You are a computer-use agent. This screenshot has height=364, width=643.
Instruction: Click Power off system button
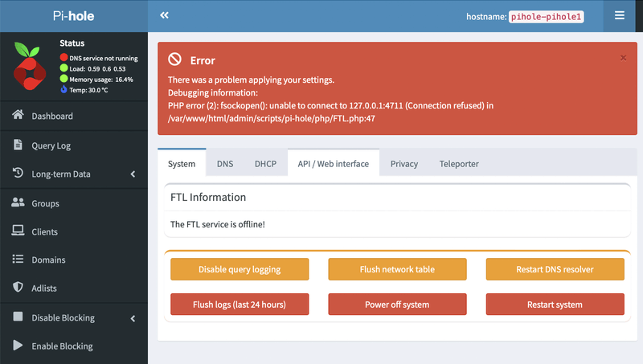point(397,305)
